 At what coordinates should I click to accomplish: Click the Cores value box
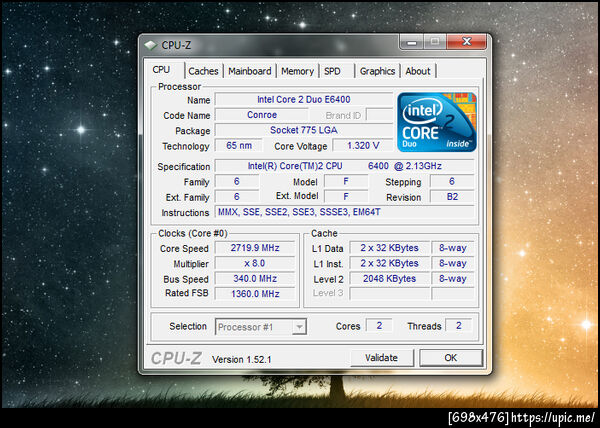click(x=379, y=325)
